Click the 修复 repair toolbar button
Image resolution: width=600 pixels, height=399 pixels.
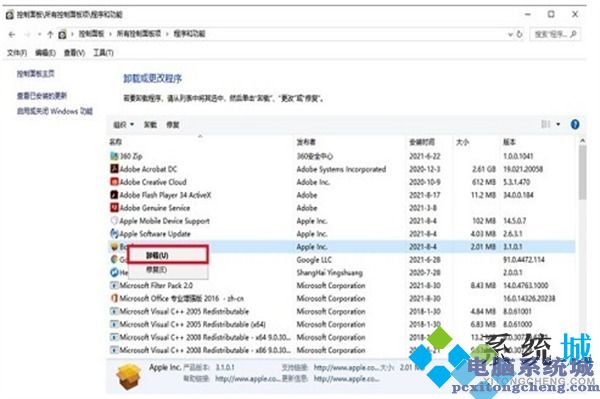[x=173, y=125]
